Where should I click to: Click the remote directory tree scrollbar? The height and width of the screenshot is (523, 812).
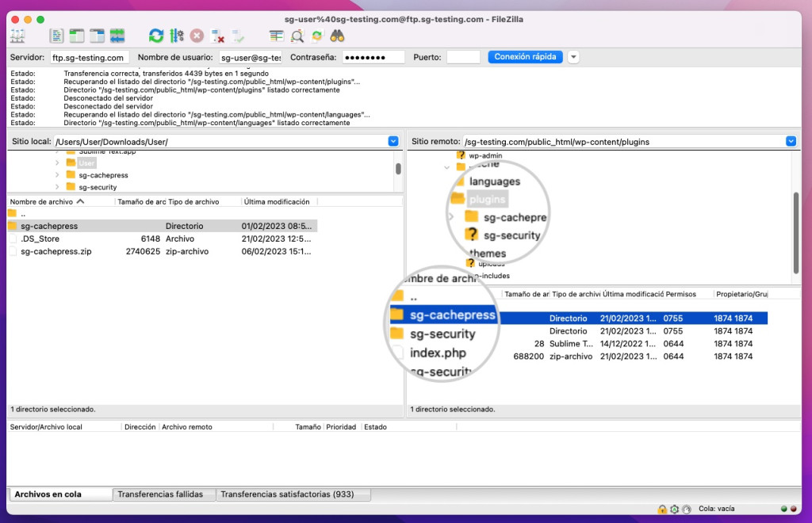[796, 233]
